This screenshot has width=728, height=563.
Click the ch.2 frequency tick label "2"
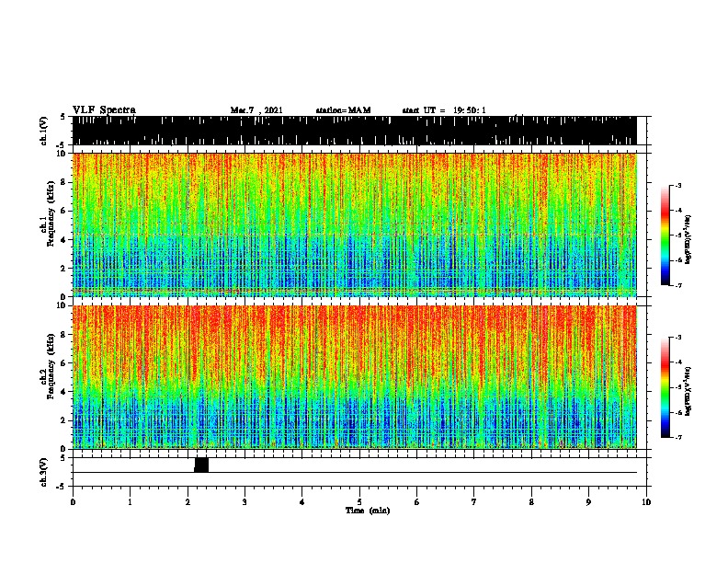pos(63,420)
